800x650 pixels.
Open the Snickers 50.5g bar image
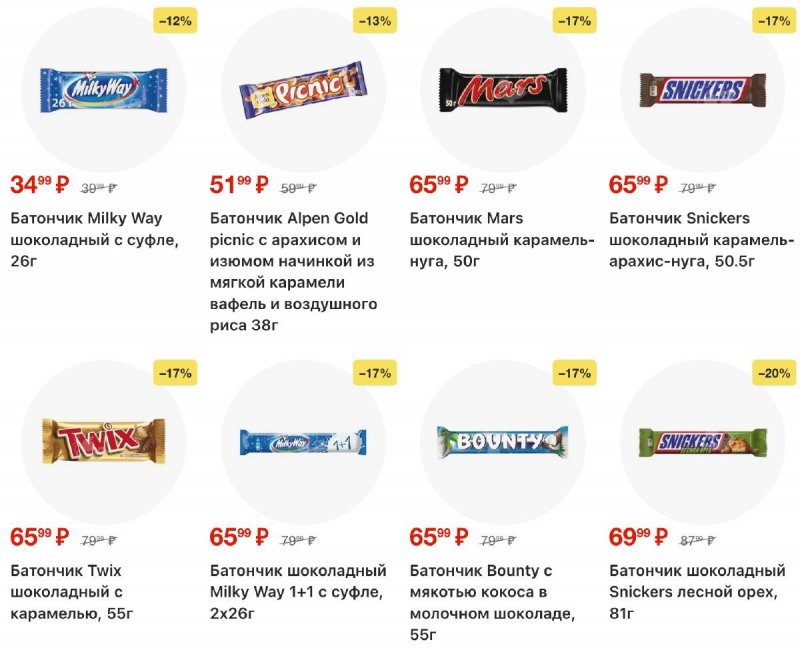pos(703,90)
